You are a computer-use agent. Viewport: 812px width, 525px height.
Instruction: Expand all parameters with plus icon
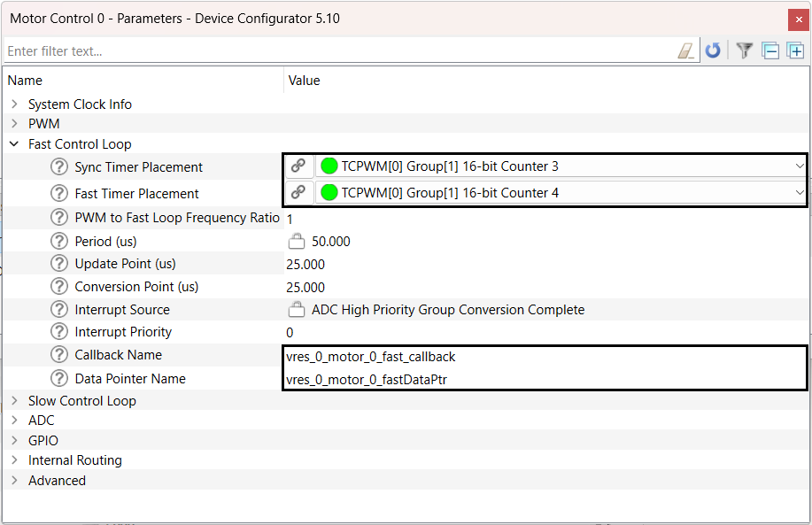tap(795, 50)
